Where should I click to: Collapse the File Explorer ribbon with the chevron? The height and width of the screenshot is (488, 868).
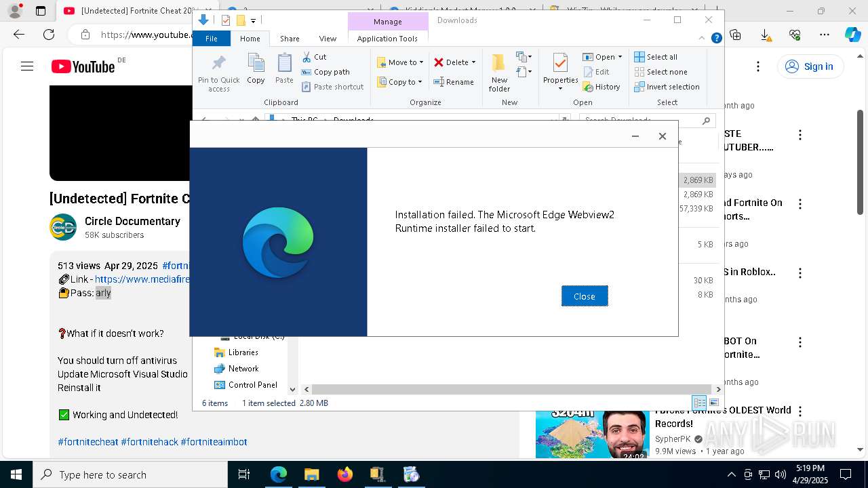pyautogui.click(x=702, y=39)
